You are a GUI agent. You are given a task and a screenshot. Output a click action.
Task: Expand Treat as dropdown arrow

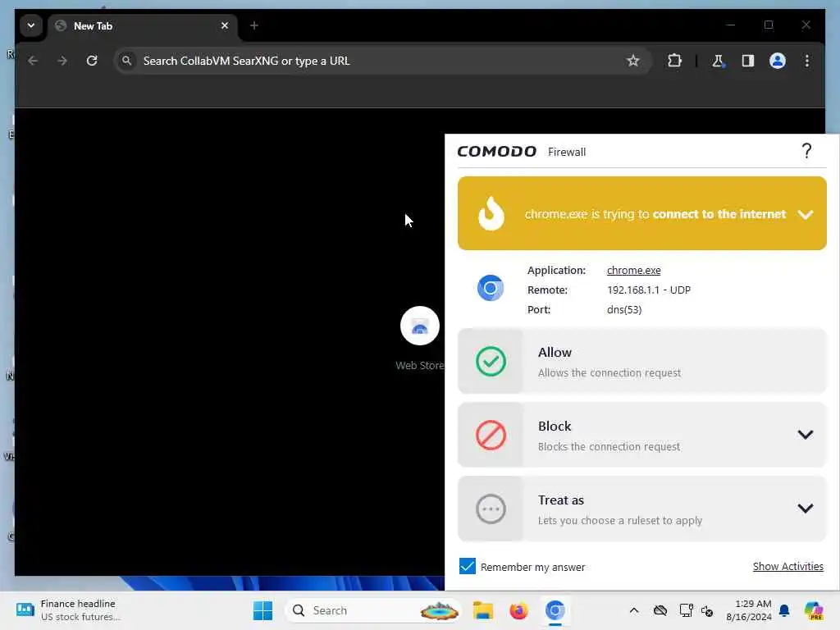point(806,509)
